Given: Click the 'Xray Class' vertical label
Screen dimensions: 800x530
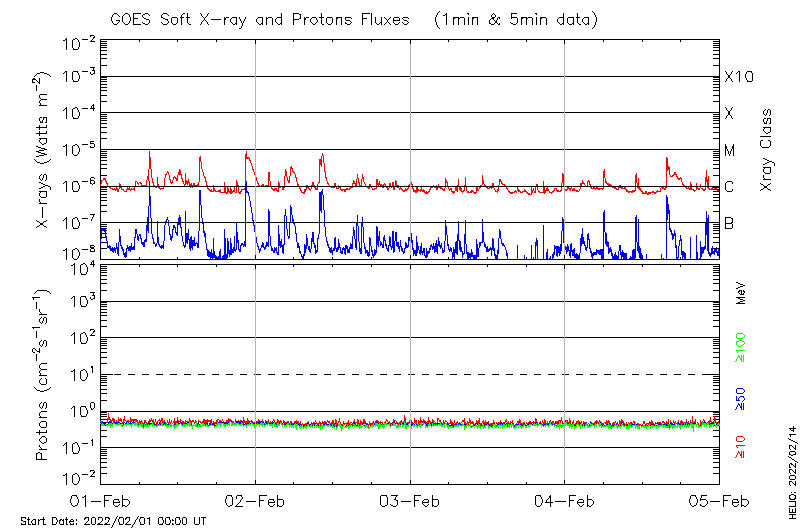Looking at the screenshot, I should [766, 150].
